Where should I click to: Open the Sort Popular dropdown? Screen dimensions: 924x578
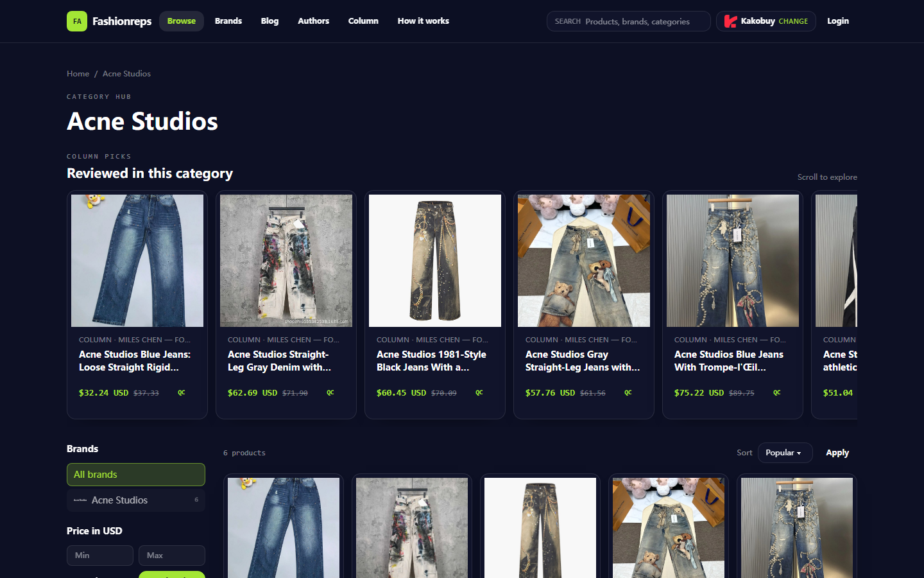click(785, 453)
